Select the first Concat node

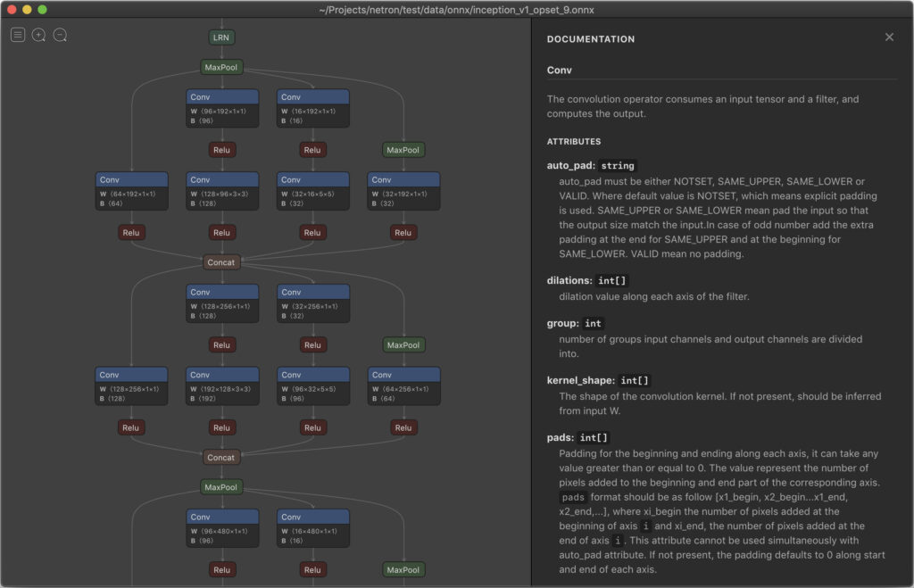point(220,261)
